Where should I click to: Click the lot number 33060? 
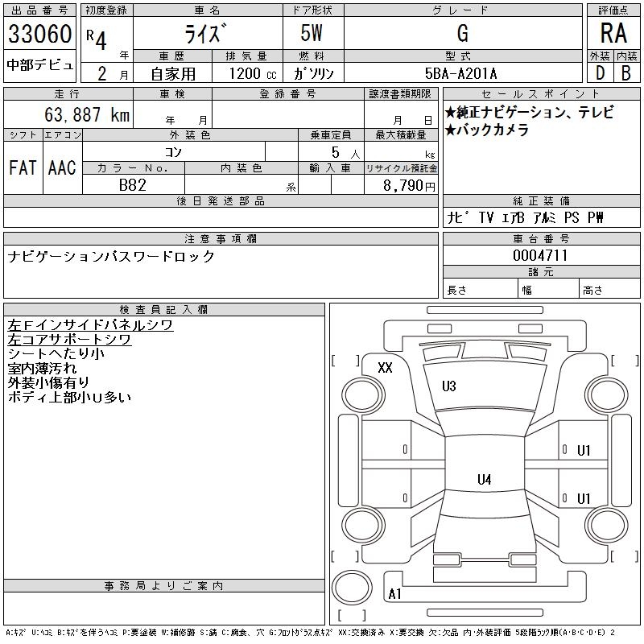click(39, 33)
